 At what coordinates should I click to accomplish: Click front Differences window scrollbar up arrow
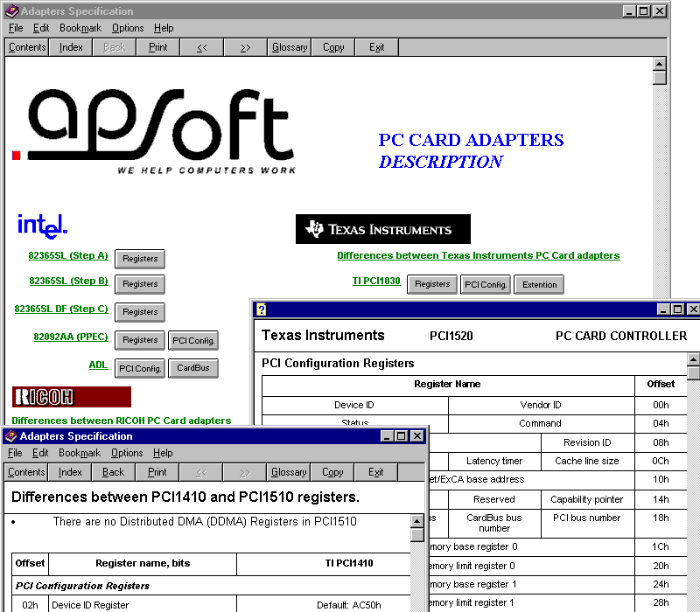pyautogui.click(x=417, y=521)
